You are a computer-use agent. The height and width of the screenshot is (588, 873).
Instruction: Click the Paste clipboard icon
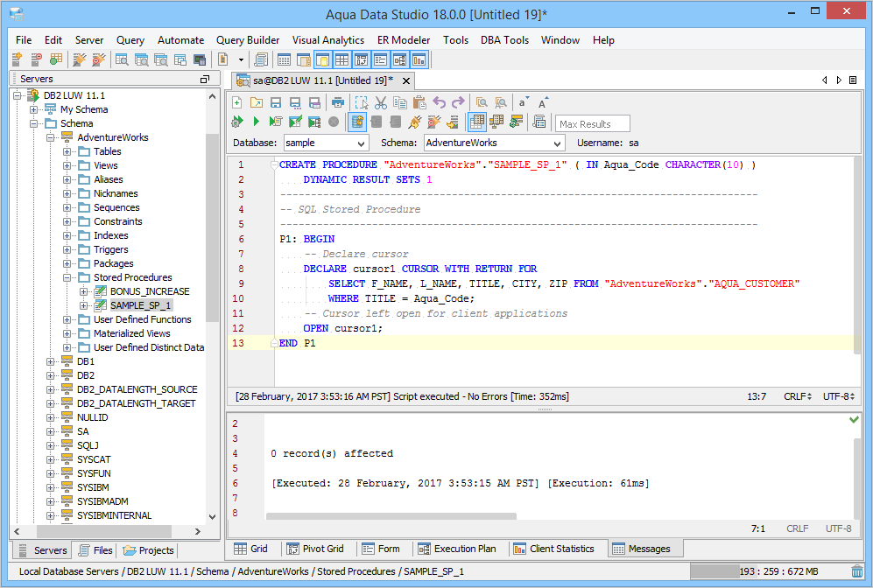(x=419, y=102)
